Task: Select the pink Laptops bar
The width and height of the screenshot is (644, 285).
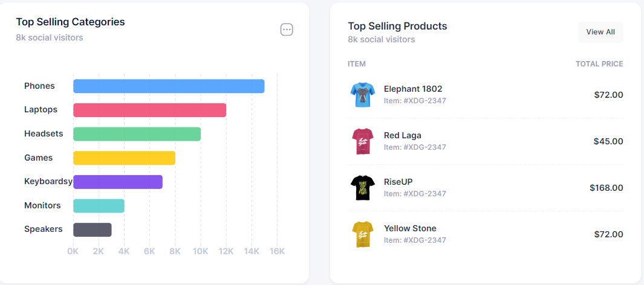Action: pos(149,110)
